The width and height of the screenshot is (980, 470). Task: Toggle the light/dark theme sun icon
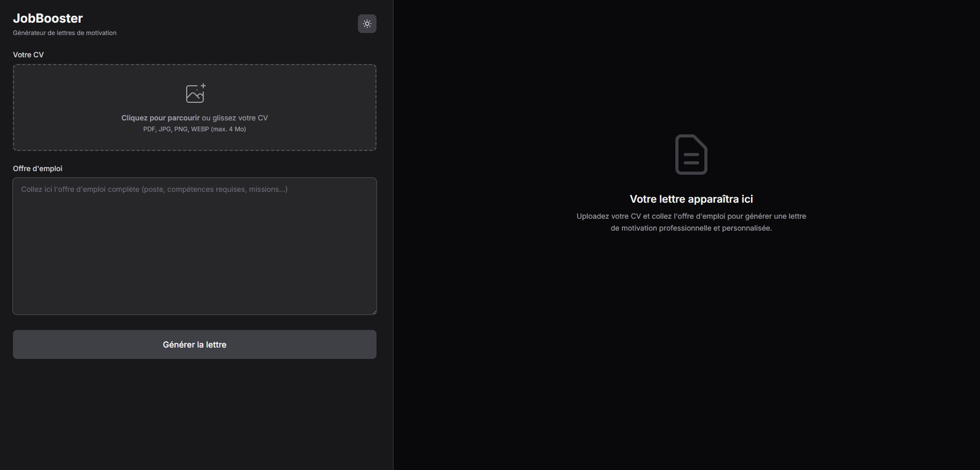(x=367, y=24)
